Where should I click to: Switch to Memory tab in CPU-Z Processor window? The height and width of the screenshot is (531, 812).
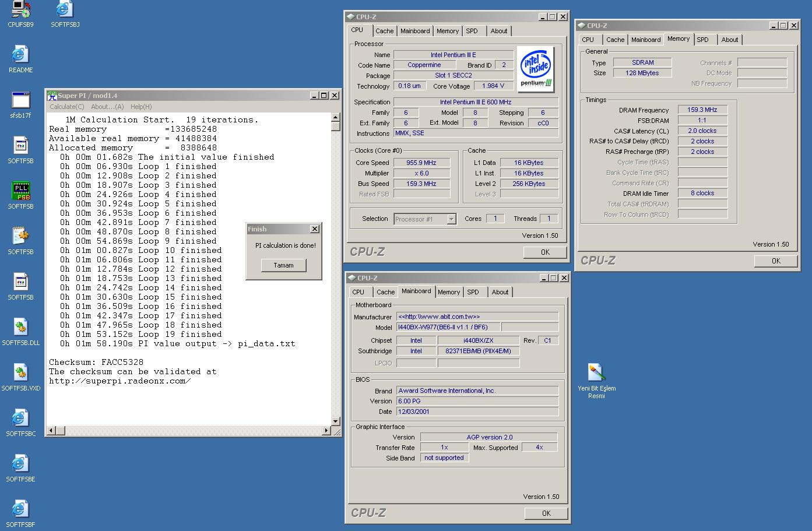(448, 31)
